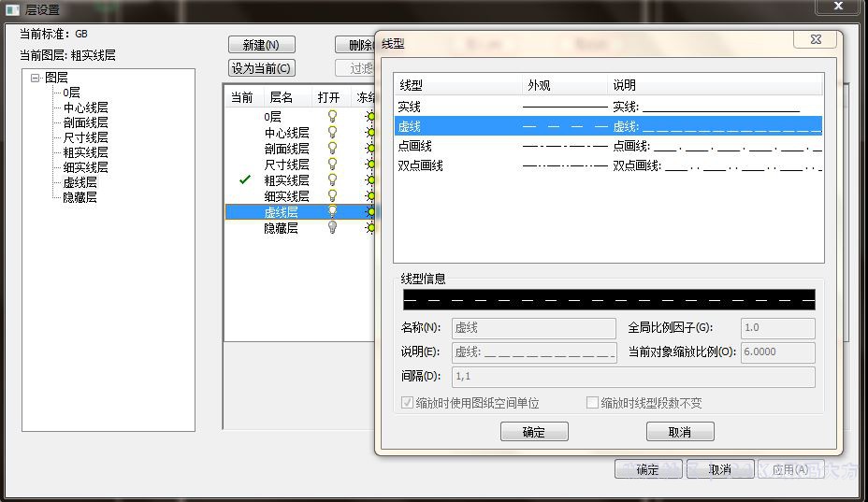Click the 说明(E) input field
Viewport: 868px width, 502px height.
point(534,352)
